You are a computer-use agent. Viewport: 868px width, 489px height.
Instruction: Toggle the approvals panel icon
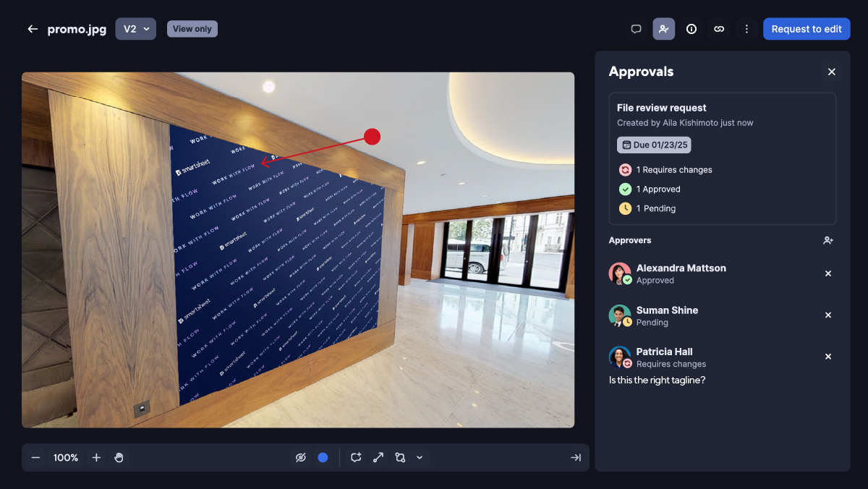664,29
